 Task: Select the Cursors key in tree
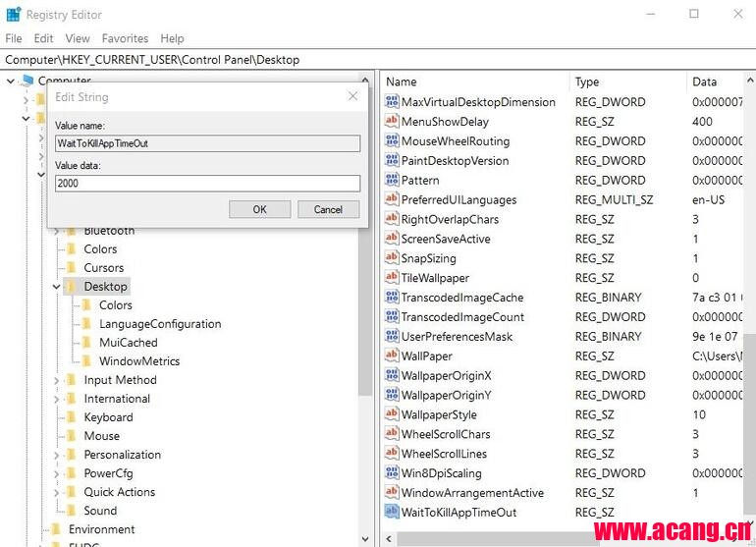point(104,268)
